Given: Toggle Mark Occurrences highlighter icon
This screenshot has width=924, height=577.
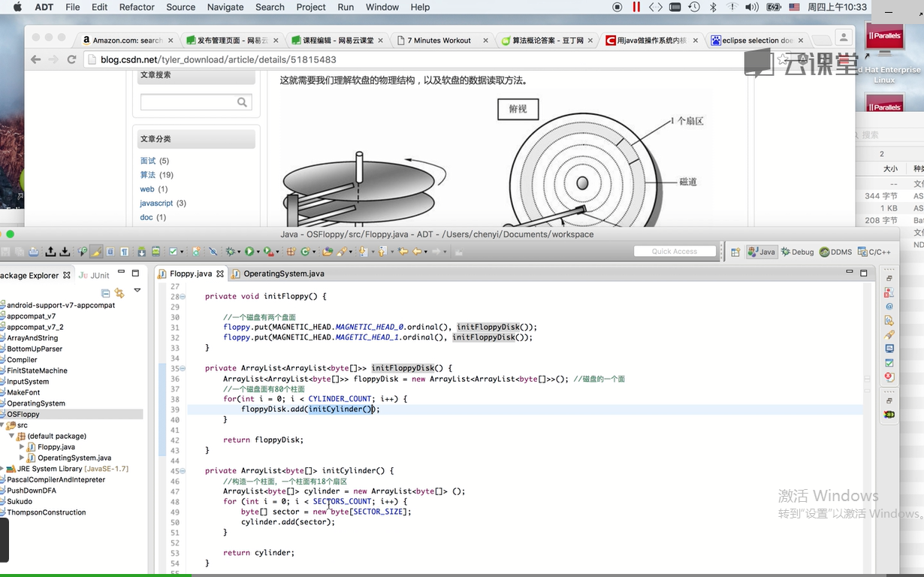Looking at the screenshot, I should pos(96,252).
